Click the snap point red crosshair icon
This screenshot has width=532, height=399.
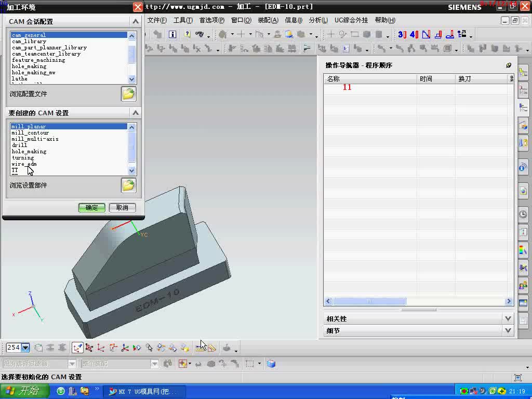pyautogui.click(x=183, y=364)
